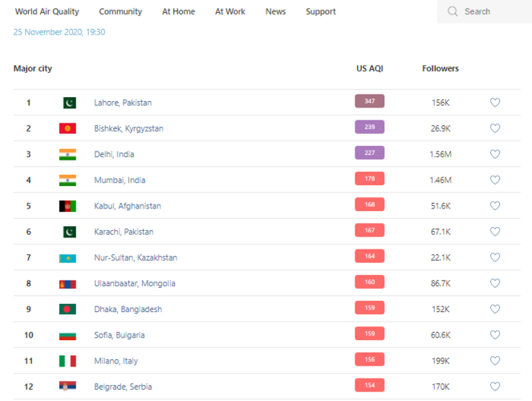Click the Kyrgyzstan flag beside Bishkek
Image resolution: width=532 pixels, height=401 pixels.
point(67,128)
